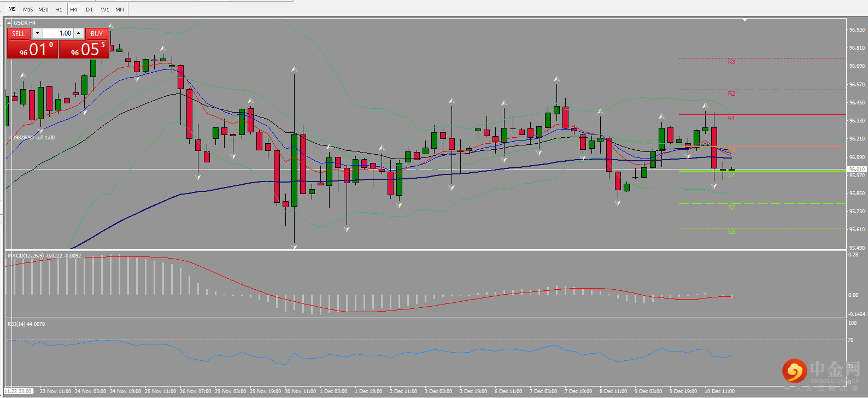Image resolution: width=868 pixels, height=398 pixels.
Task: Decrease lot volume with down arrow
Action: (x=37, y=33)
